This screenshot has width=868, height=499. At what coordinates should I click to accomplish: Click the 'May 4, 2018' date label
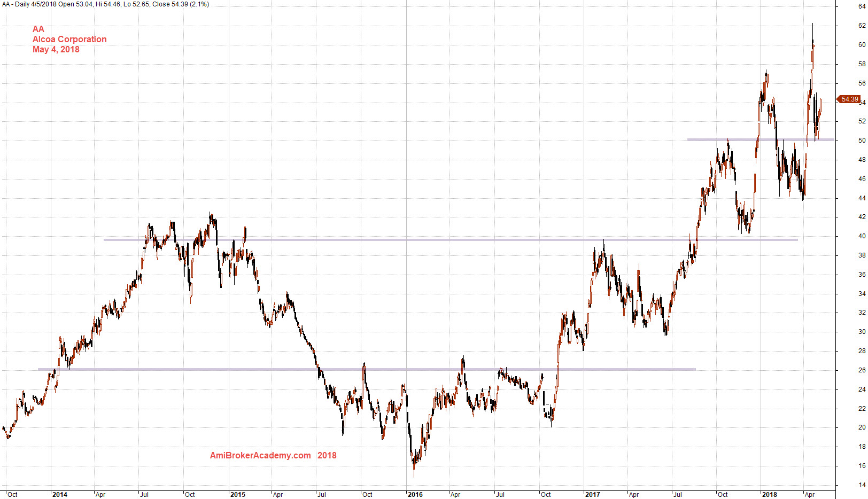point(56,49)
